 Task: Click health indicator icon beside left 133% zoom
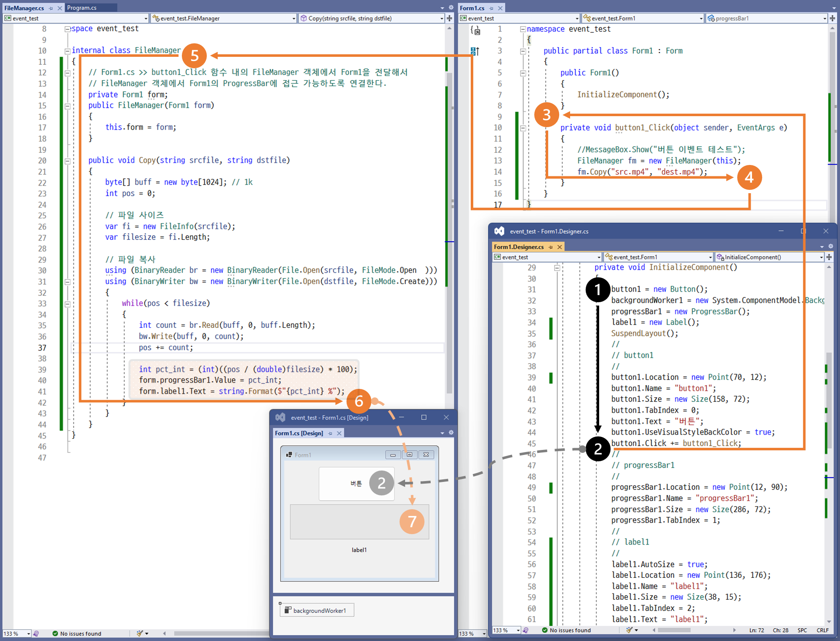coord(36,633)
